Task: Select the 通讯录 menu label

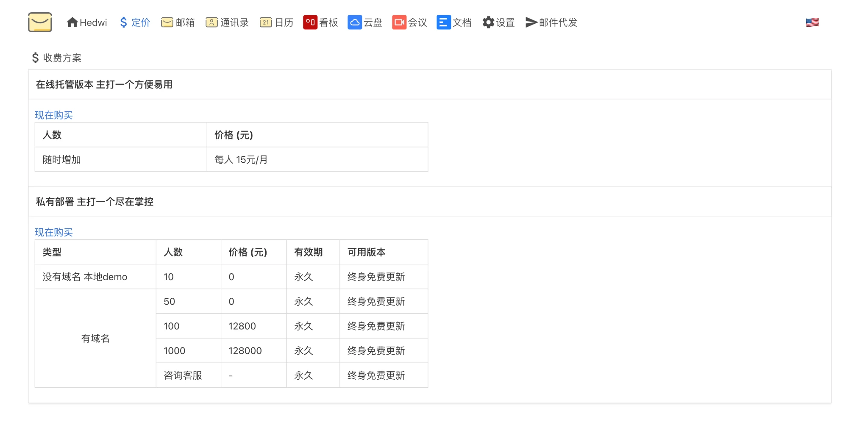Action: pos(234,22)
